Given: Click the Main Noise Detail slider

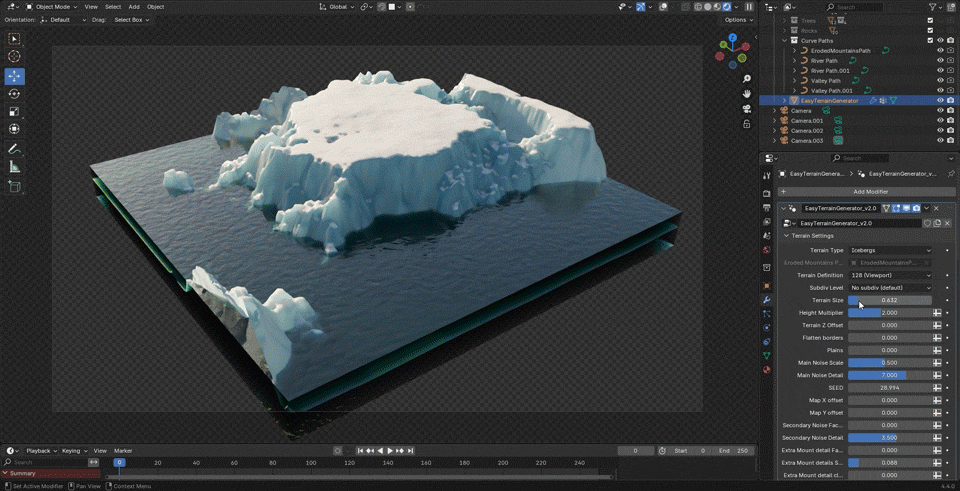Looking at the screenshot, I should coord(890,375).
